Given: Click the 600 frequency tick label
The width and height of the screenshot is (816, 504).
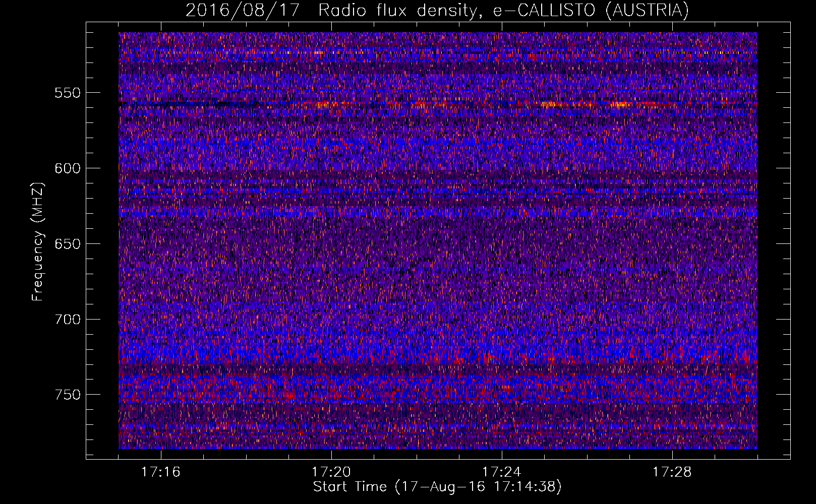Looking at the screenshot, I should tap(68, 168).
